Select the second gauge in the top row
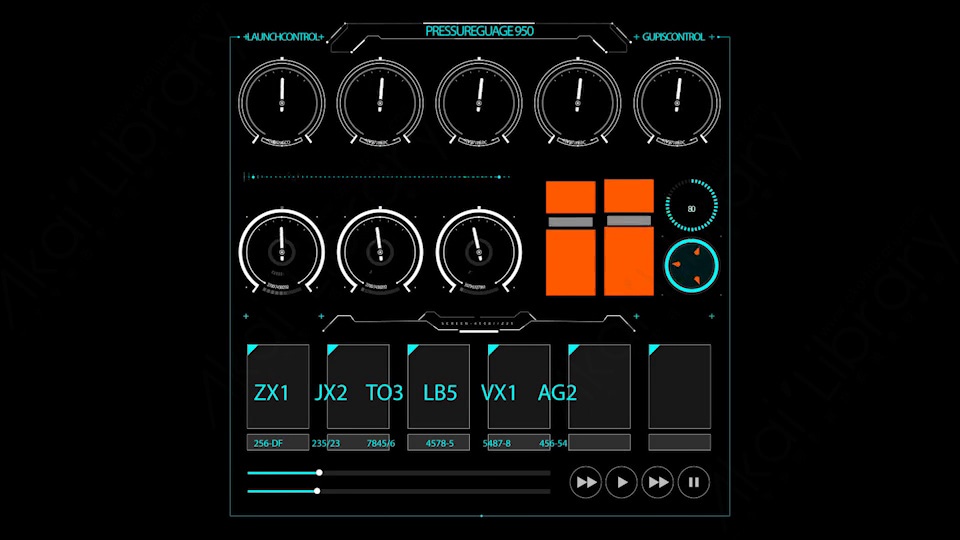This screenshot has width=960, height=540. pyautogui.click(x=380, y=103)
